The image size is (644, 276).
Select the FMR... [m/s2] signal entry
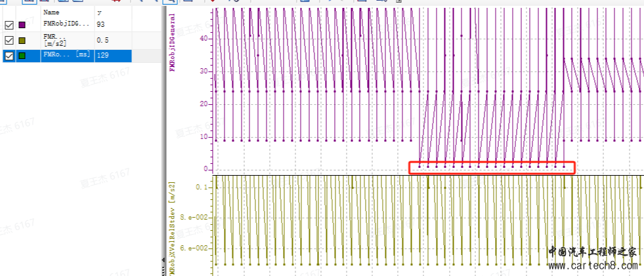tap(56, 40)
